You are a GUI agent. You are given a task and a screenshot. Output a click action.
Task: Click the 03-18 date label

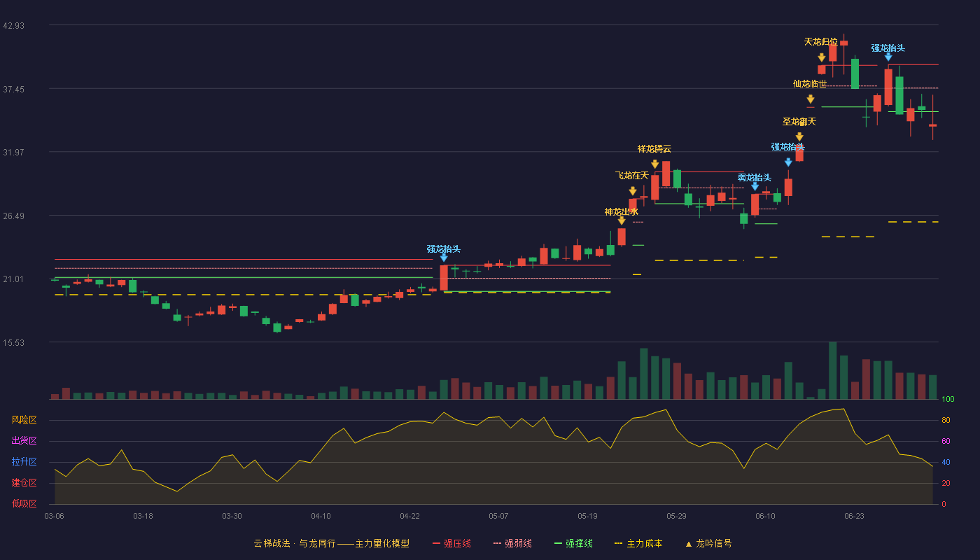[x=143, y=516]
